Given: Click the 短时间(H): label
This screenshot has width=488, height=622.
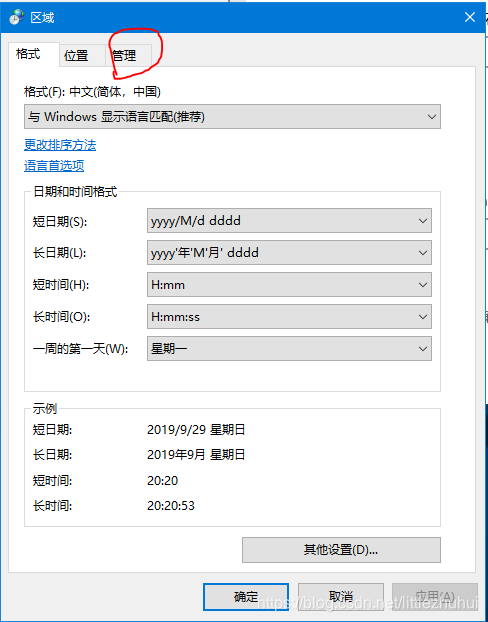Looking at the screenshot, I should coord(61,285).
